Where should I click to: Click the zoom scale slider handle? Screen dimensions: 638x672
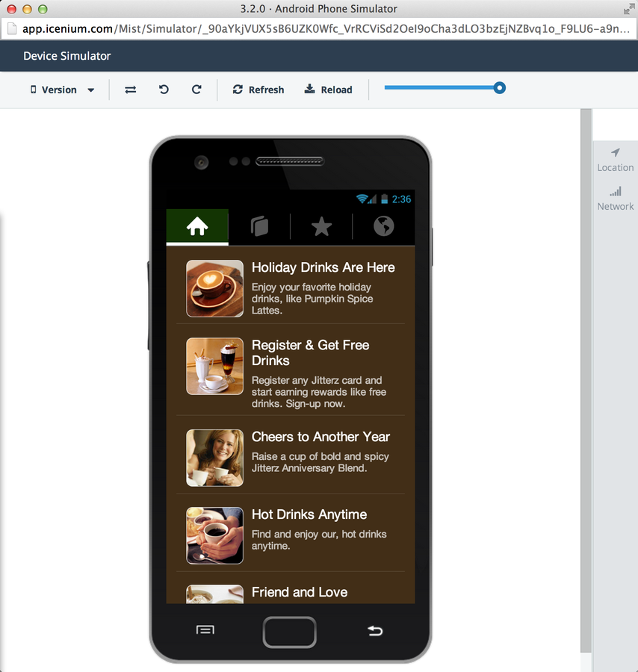click(499, 88)
